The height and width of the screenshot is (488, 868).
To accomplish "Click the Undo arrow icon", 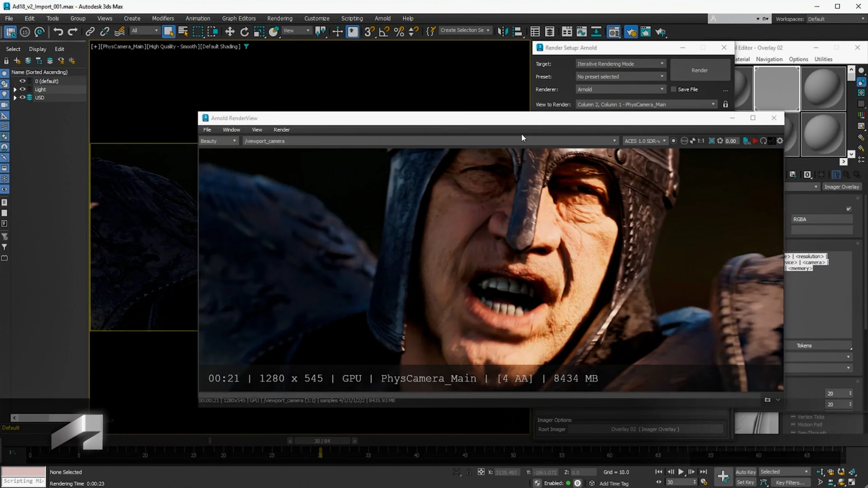I will [58, 32].
